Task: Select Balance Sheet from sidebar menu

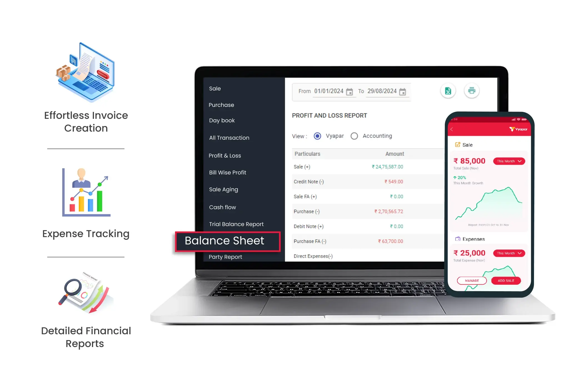Action: [x=224, y=240]
